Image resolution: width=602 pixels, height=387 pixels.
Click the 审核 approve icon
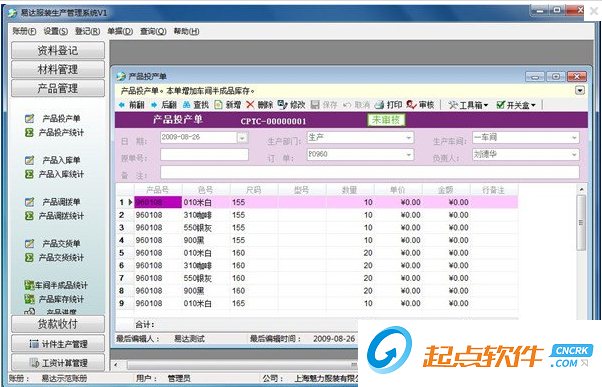411,104
